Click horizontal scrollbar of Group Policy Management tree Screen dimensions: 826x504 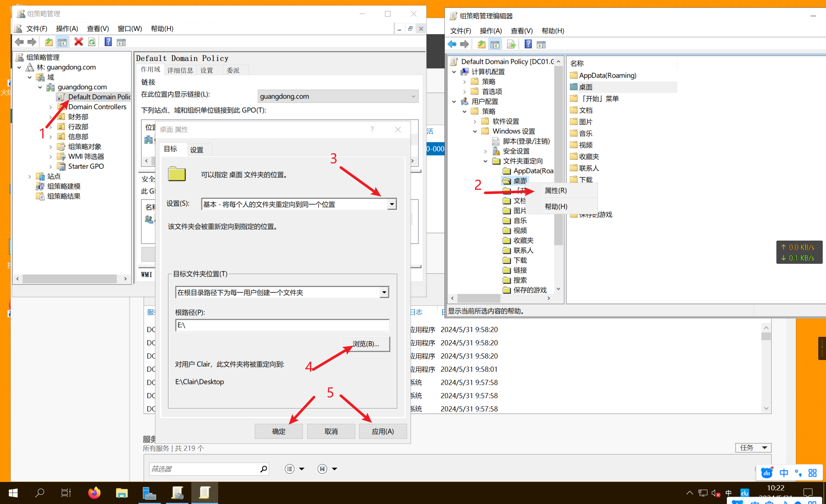pyautogui.click(x=70, y=279)
